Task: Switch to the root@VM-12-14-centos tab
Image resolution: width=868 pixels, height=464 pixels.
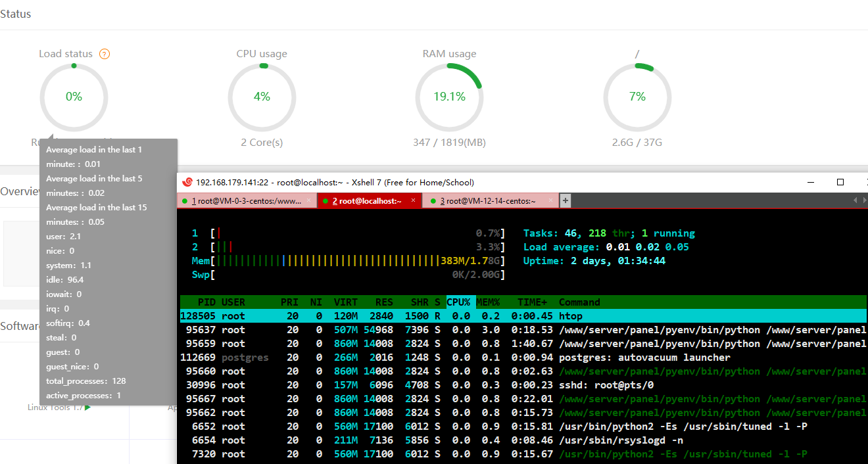Action: coord(491,201)
